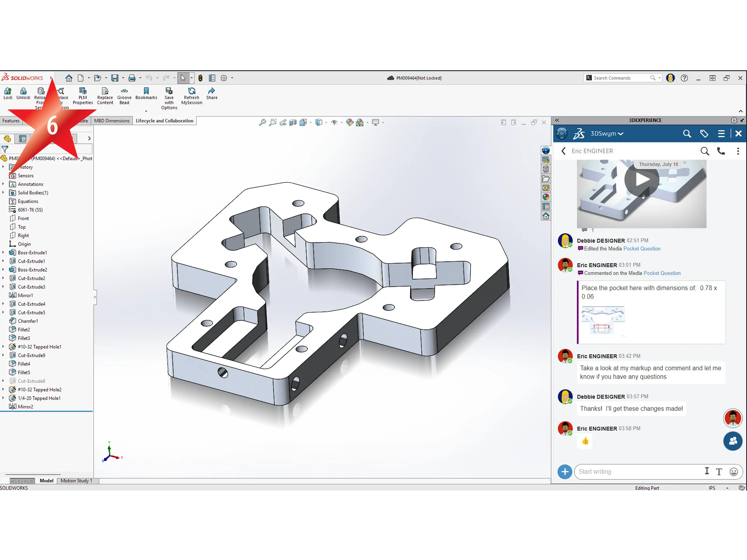Select the Groove Bead tool

pyautogui.click(x=124, y=91)
